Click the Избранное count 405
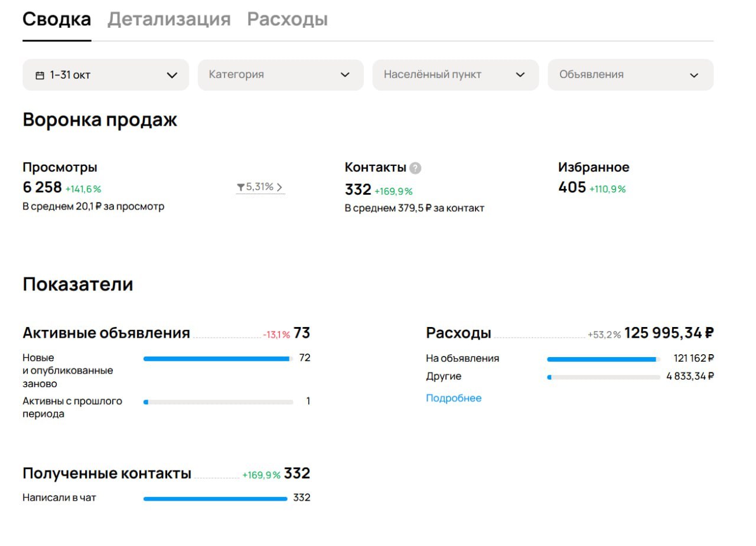This screenshot has height=546, width=756. point(572,187)
